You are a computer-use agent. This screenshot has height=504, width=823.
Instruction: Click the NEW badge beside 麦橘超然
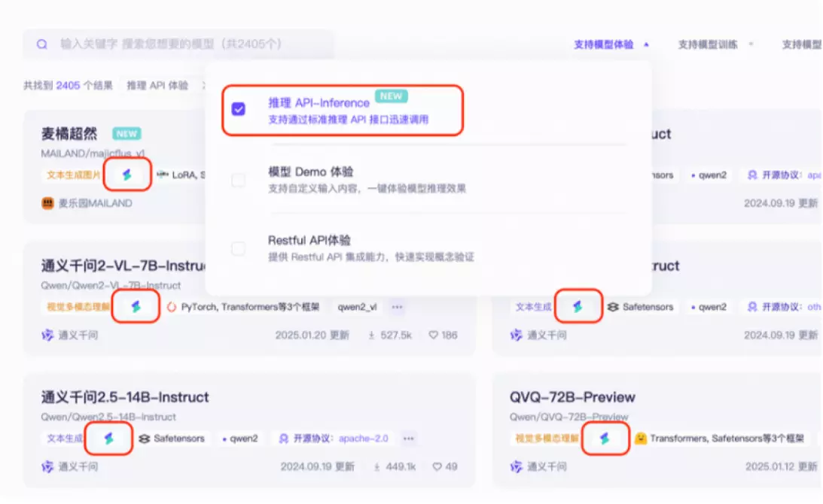coord(126,134)
